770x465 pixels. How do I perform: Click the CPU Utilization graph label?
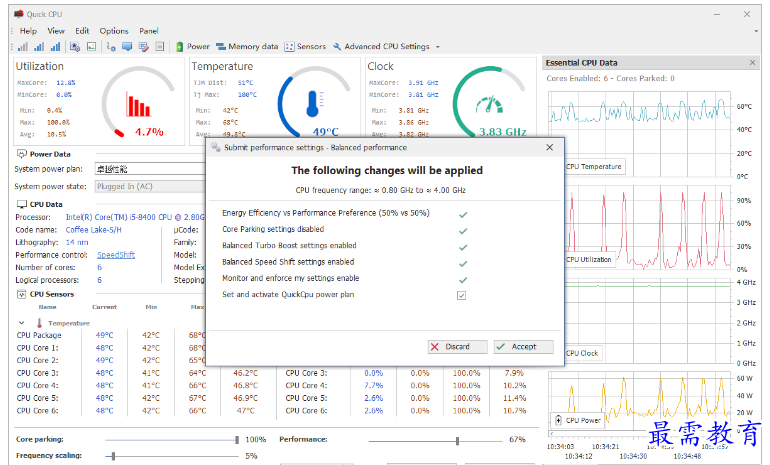click(x=588, y=259)
